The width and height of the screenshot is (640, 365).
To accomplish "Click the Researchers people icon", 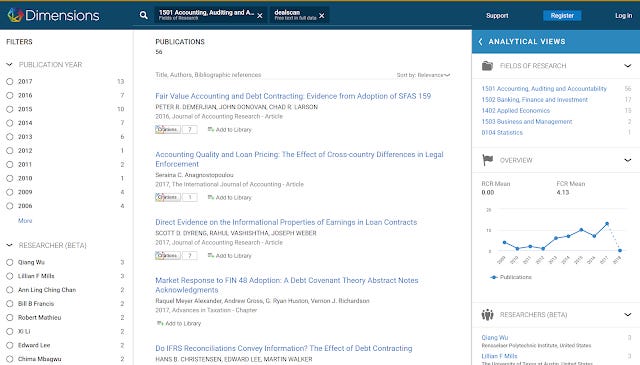I will coord(487,315).
